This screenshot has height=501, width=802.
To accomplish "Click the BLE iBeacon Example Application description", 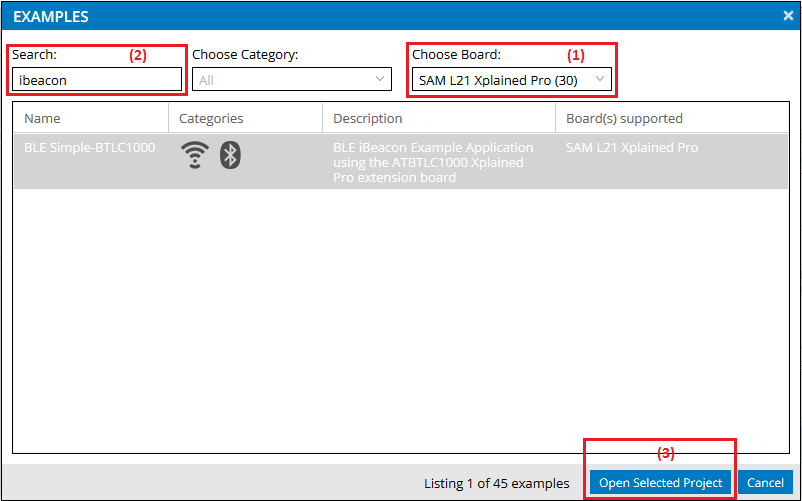I will click(x=433, y=162).
